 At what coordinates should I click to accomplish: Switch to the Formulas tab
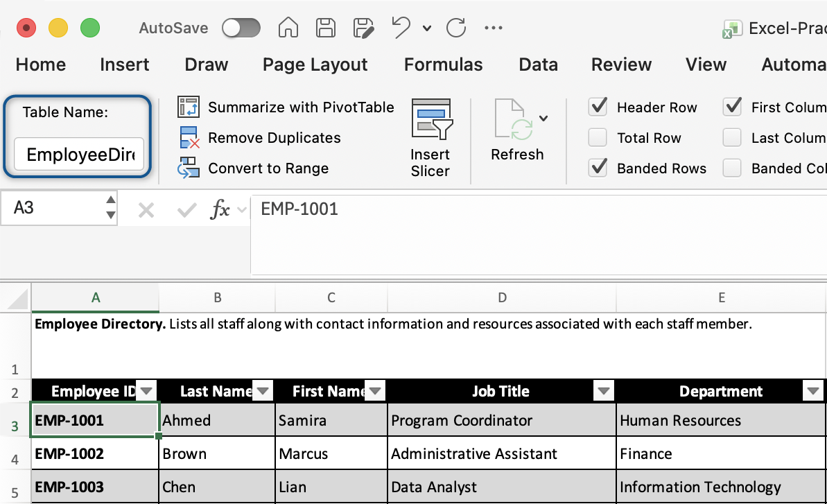click(x=443, y=64)
